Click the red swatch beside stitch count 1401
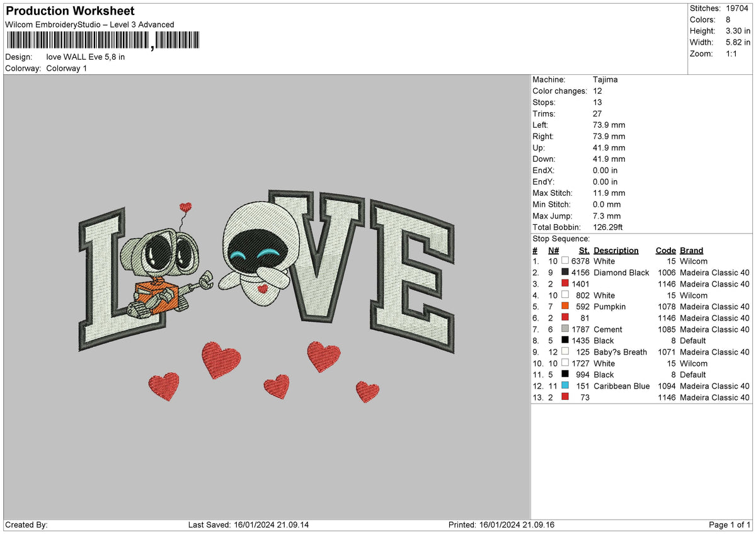The height and width of the screenshot is (534, 756). [565, 283]
